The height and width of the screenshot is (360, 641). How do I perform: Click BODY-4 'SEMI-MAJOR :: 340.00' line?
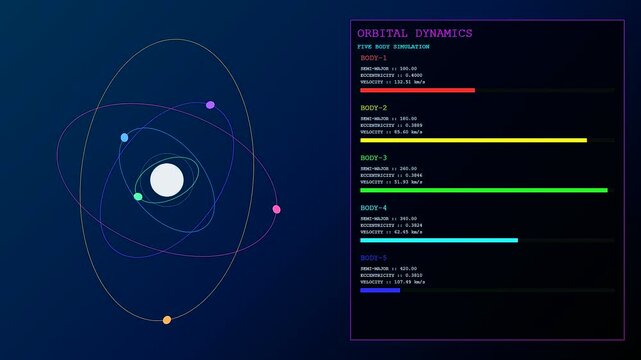click(x=388, y=219)
